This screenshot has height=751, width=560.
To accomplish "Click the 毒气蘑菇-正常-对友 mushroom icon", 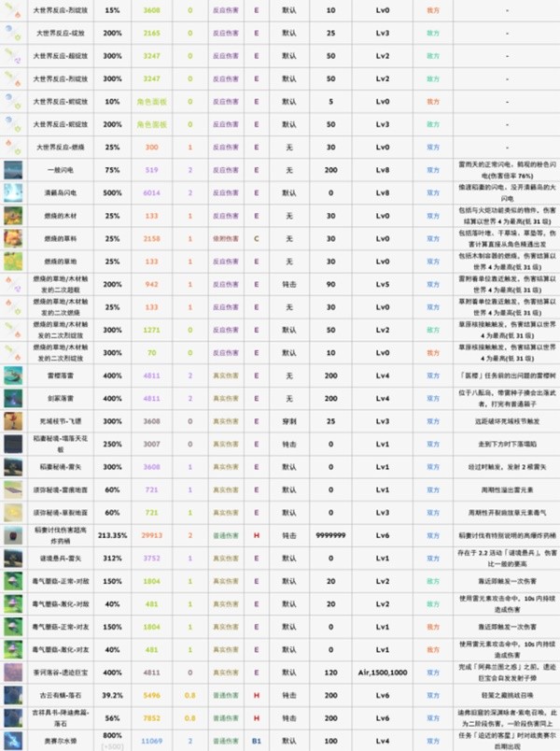I will 13,627.
